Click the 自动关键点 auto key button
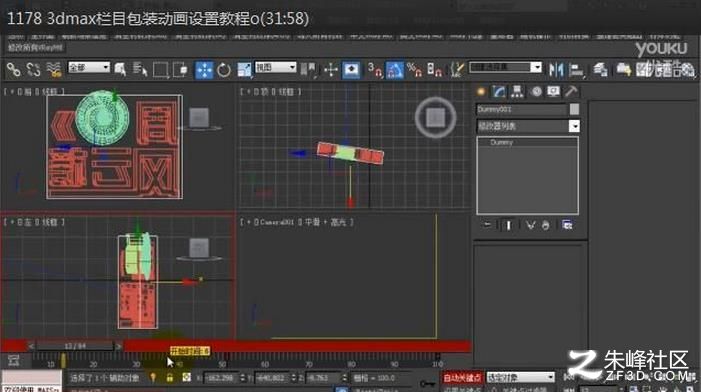Screen dimensions: 701x392 pos(462,378)
